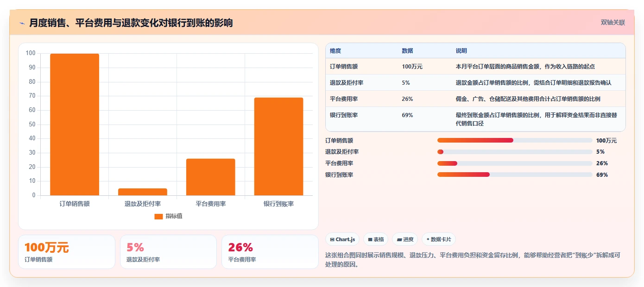The height and width of the screenshot is (287, 644).
Task: Click the 银行到账率 x-axis label
Action: (278, 204)
